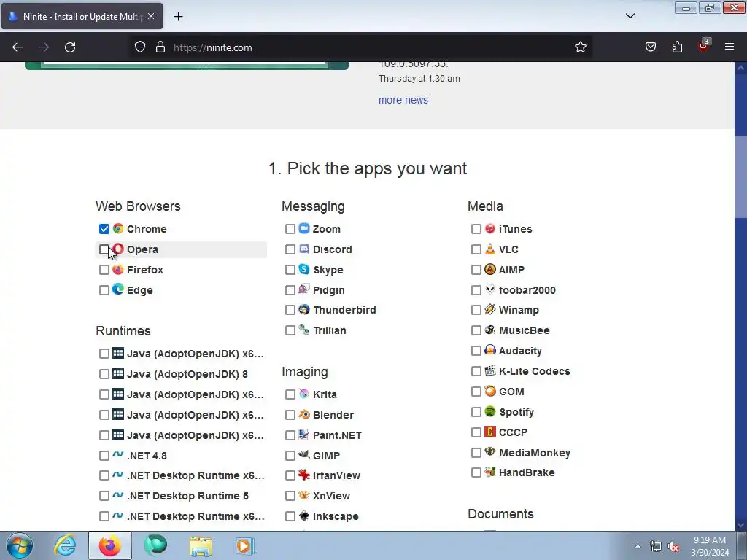Click the muted volume tray icon
Viewport: 747px width, 560px height.
pyautogui.click(x=673, y=547)
